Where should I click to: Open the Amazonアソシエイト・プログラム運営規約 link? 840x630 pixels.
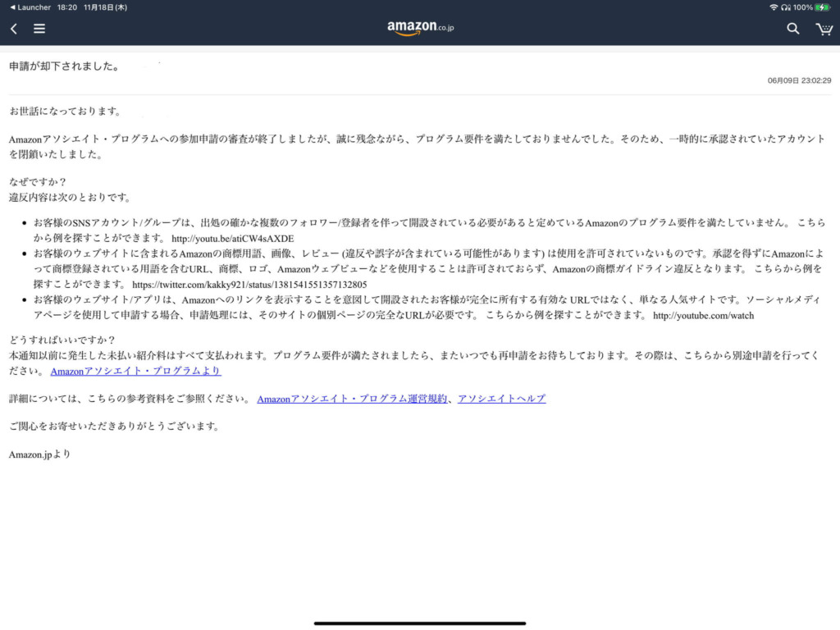click(352, 399)
